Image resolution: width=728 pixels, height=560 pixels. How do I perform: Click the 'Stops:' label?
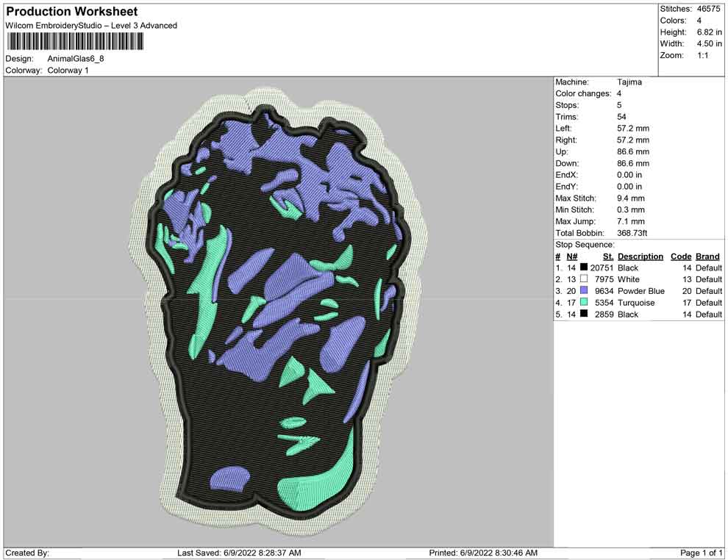click(567, 105)
